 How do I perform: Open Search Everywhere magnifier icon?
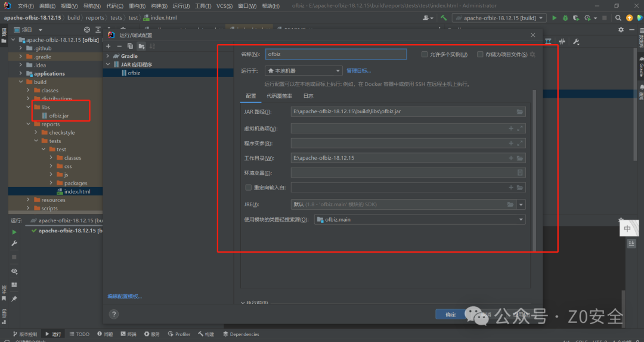click(618, 18)
